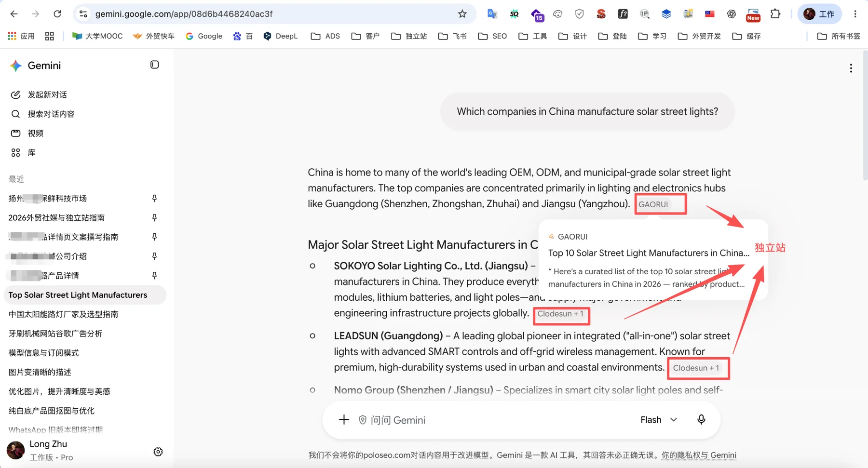View site information icon in address bar
The height and width of the screenshot is (468, 868).
click(x=83, y=14)
